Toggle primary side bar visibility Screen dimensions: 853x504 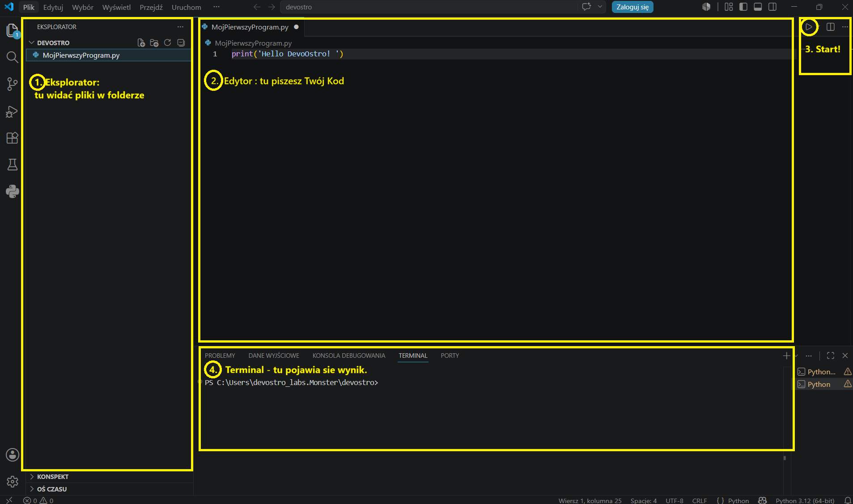[x=743, y=7]
